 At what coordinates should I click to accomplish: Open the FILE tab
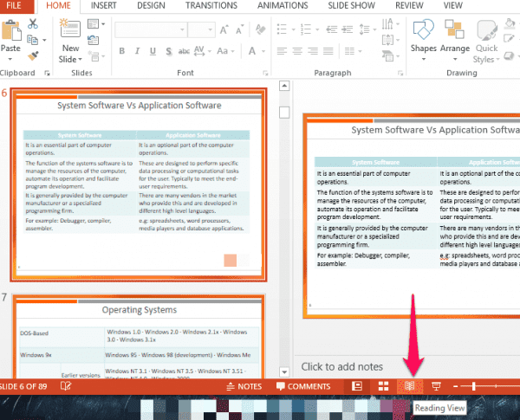14,6
